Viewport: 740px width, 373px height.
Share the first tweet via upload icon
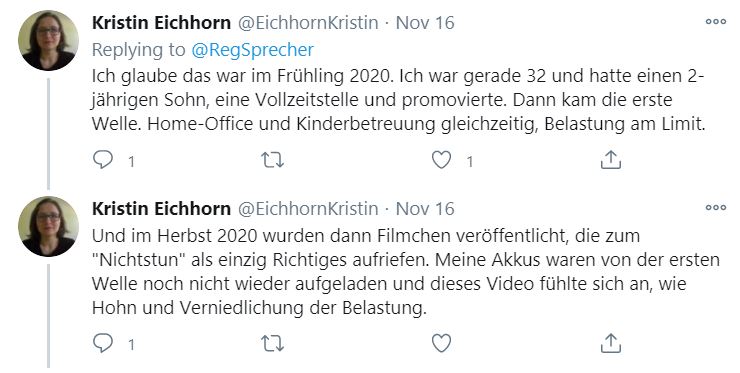click(611, 160)
